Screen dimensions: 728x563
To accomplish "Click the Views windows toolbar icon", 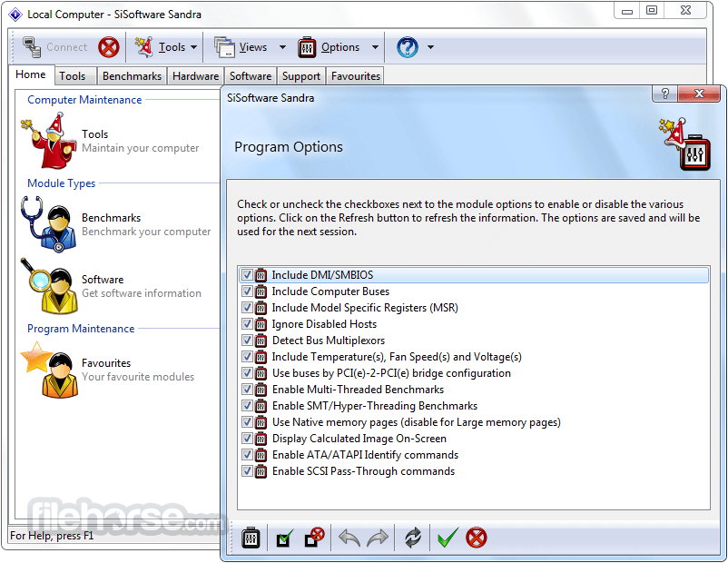I will coord(225,47).
